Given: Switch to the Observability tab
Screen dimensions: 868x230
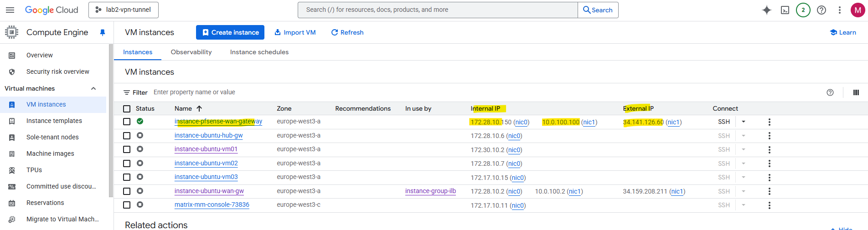Looking at the screenshot, I should point(191,52).
